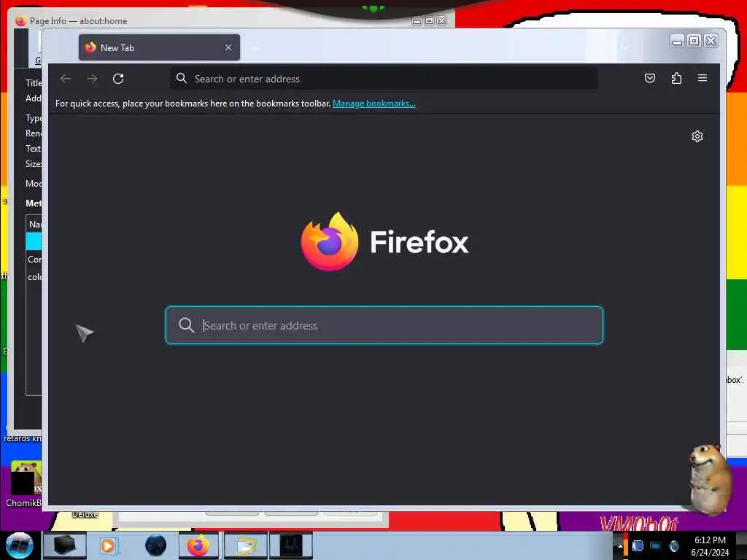
Task: Select the New Tab tab
Action: [x=159, y=47]
